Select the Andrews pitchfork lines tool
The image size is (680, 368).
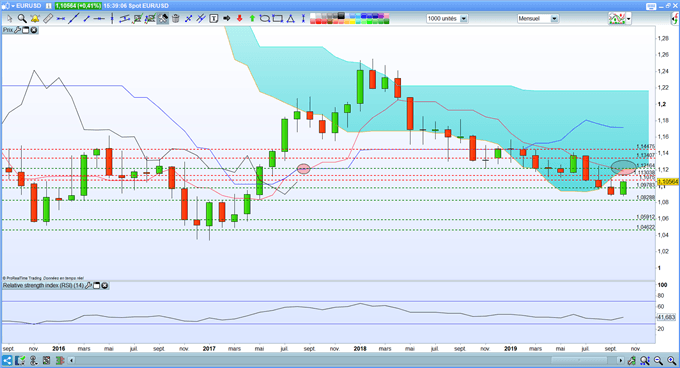tap(201, 19)
